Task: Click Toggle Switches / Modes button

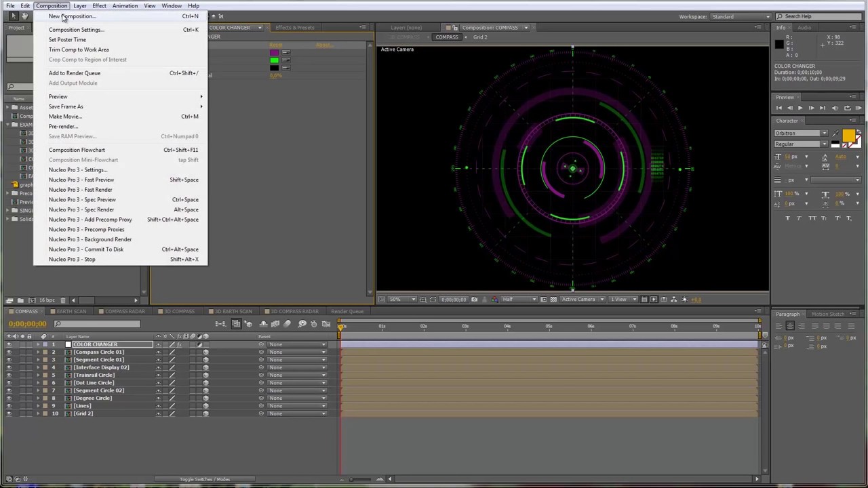Action: [205, 479]
